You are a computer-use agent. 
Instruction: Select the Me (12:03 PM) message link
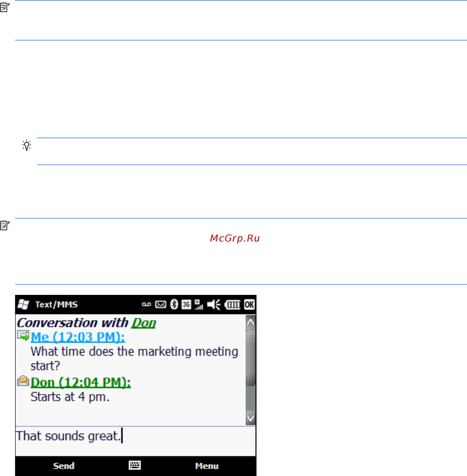78,337
